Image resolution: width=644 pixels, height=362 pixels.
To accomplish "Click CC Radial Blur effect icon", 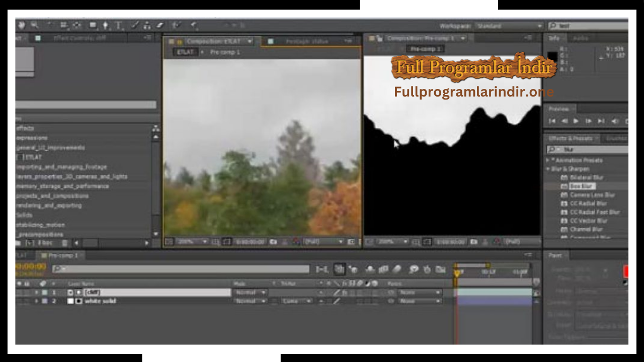I will pyautogui.click(x=564, y=204).
